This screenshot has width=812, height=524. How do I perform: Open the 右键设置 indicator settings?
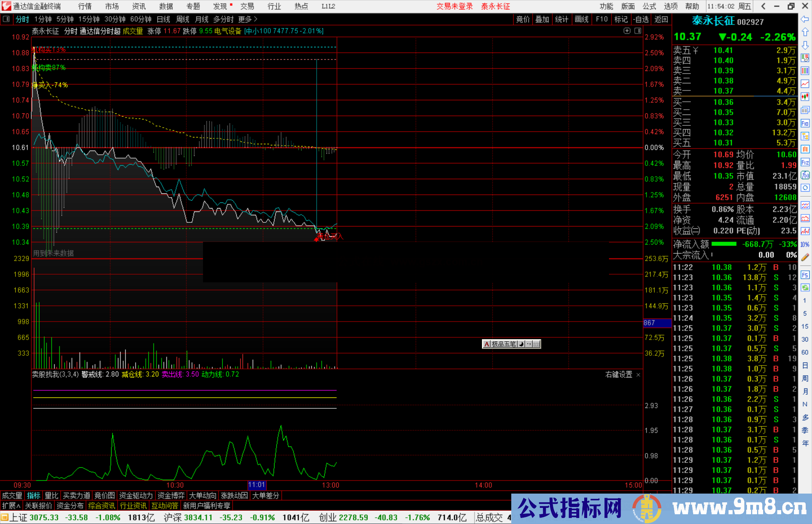pos(619,375)
